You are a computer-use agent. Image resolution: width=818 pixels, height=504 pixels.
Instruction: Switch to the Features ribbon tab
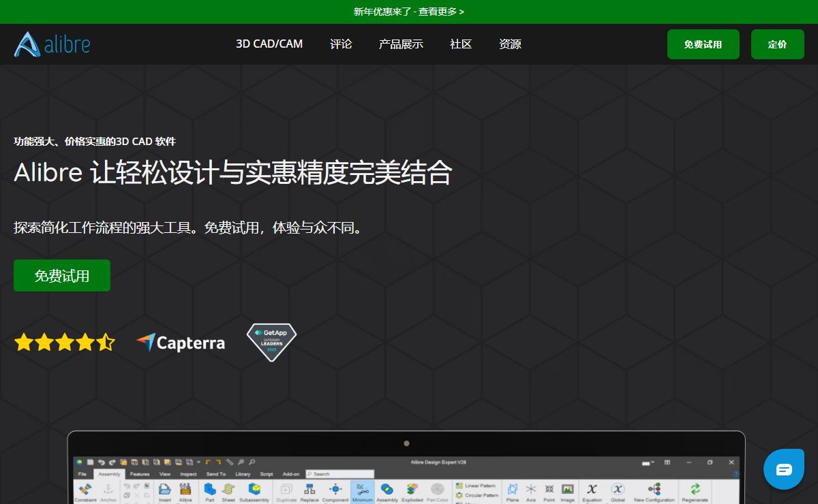coord(140,474)
